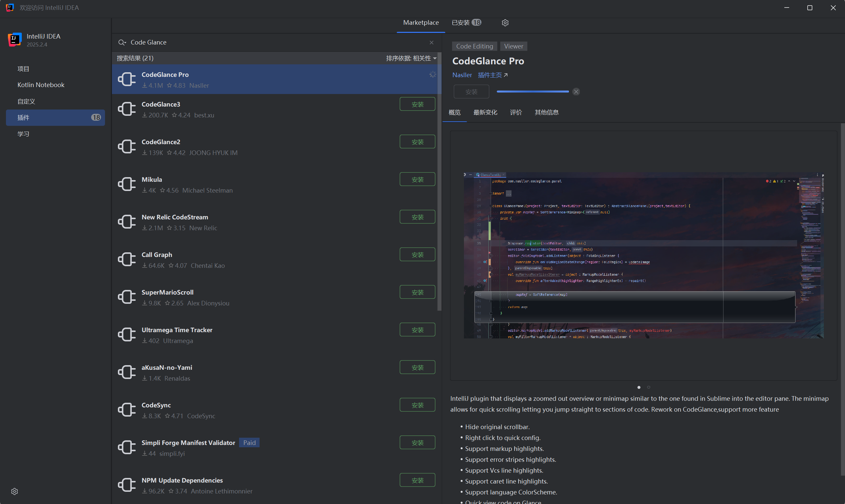This screenshot has width=845, height=504.
Task: Click the Call Graph plugin icon
Action: point(127,259)
